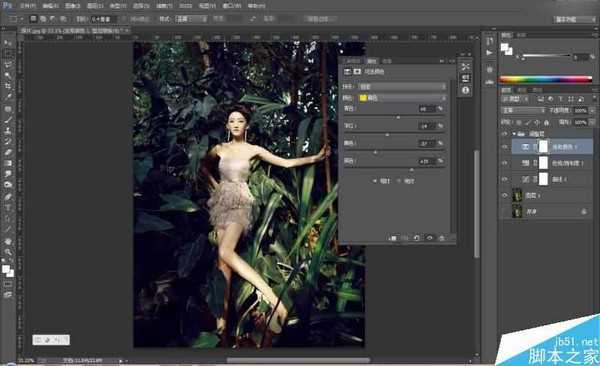Select the Move tool

point(8,42)
